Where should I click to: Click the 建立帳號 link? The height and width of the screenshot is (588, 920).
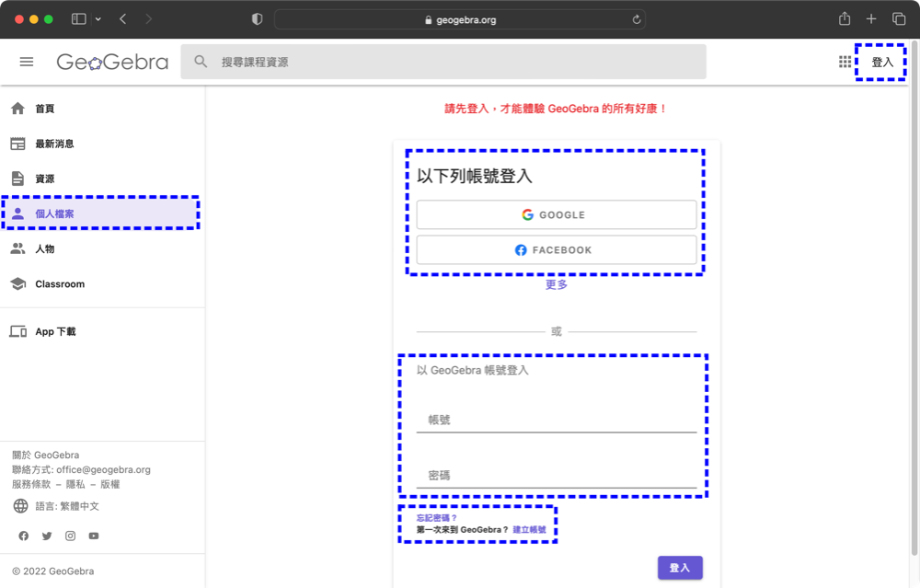[x=529, y=529]
